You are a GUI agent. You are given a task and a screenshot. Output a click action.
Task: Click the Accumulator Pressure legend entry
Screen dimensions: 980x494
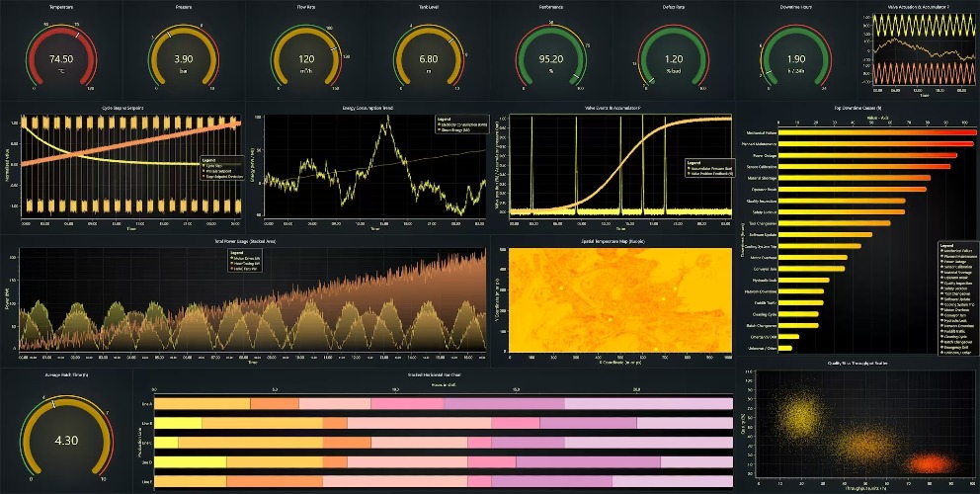(x=710, y=166)
